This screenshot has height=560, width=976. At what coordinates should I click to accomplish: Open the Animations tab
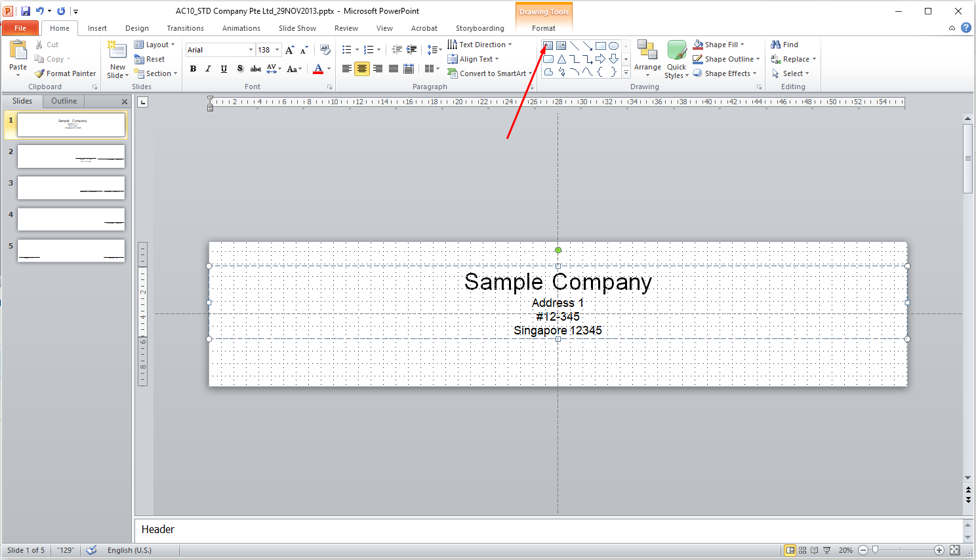(x=241, y=28)
